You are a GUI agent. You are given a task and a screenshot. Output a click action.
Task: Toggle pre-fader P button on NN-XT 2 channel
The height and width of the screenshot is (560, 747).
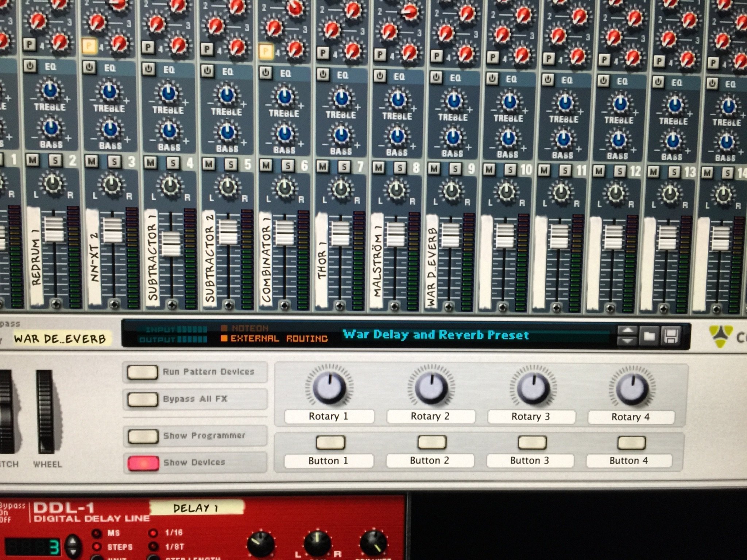point(89,46)
